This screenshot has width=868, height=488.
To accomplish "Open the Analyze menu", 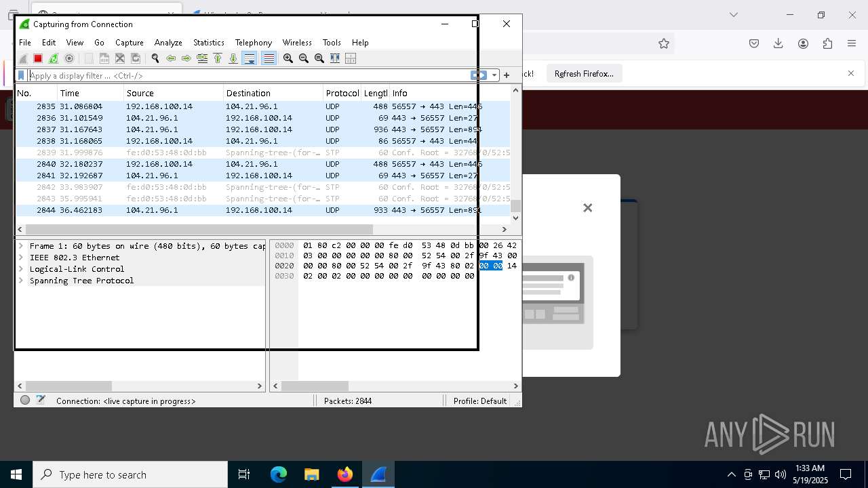I will pos(168,42).
